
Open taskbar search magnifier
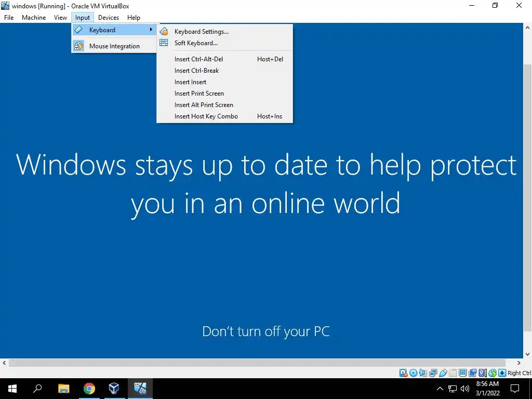pos(37,389)
